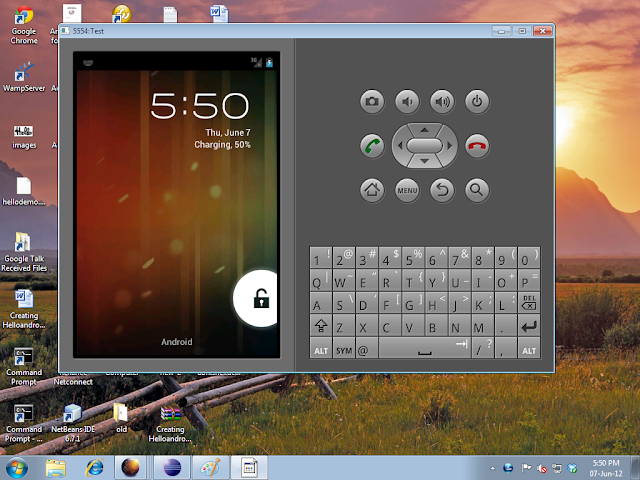Click the DEL key on the emulator keyboard

[529, 302]
